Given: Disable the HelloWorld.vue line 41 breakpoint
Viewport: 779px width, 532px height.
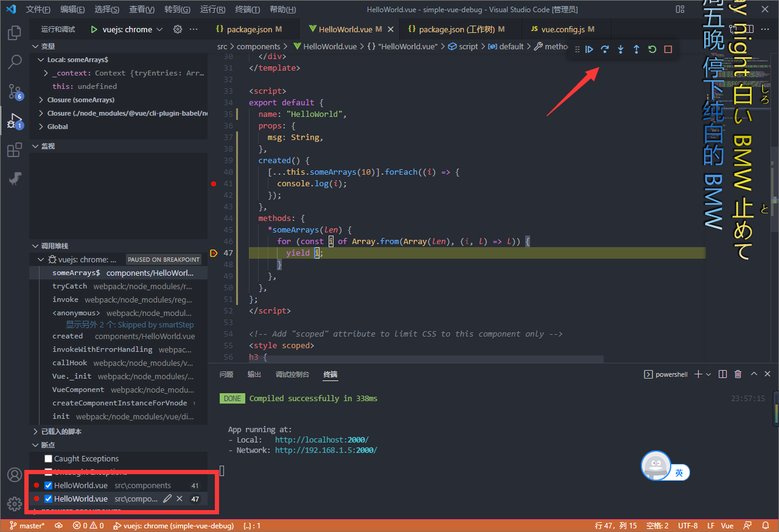Looking at the screenshot, I should [x=49, y=485].
